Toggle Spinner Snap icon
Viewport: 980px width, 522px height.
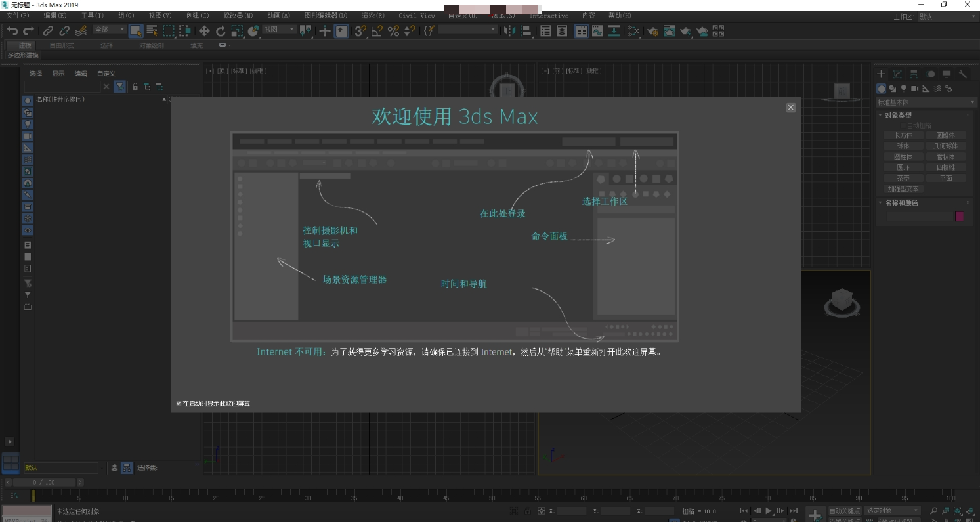click(x=410, y=31)
